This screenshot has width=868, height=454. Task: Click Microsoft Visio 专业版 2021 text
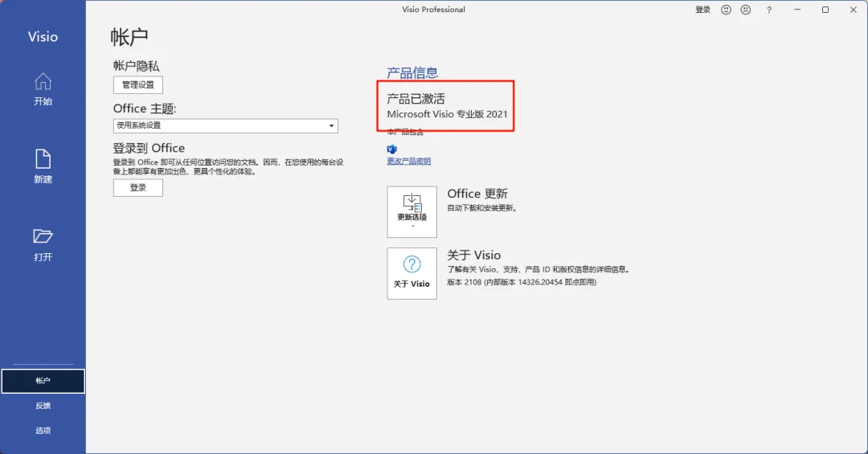448,114
